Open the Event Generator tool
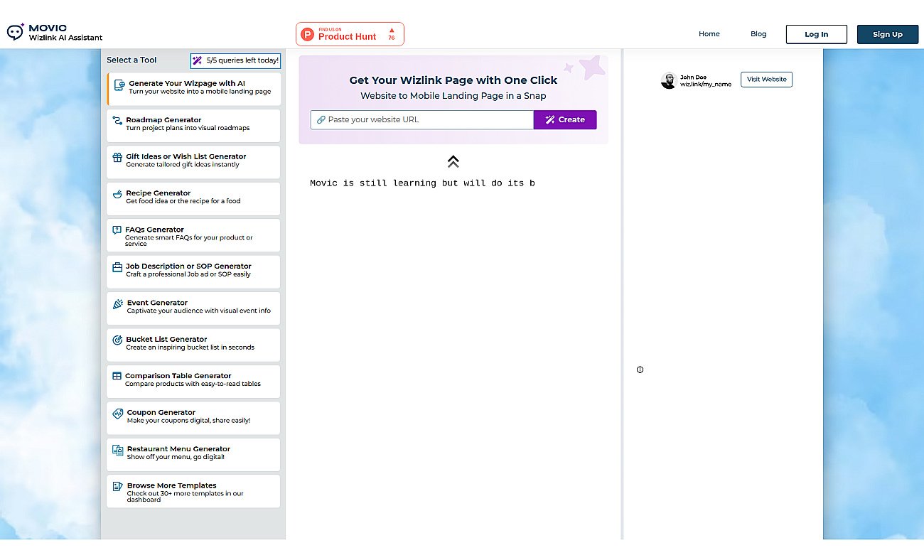924x560 pixels. (x=193, y=308)
